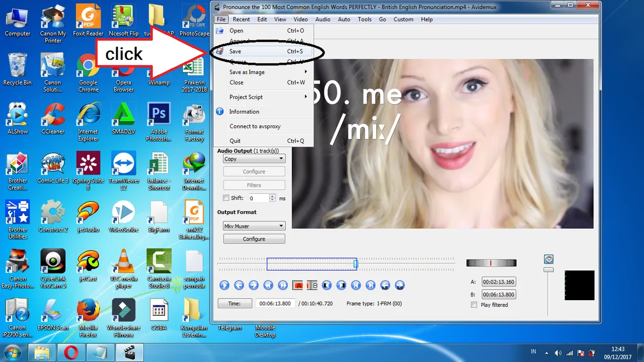The width and height of the screenshot is (644, 362).
Task: Click the marker B time 00:06:13.800
Action: pyautogui.click(x=499, y=295)
